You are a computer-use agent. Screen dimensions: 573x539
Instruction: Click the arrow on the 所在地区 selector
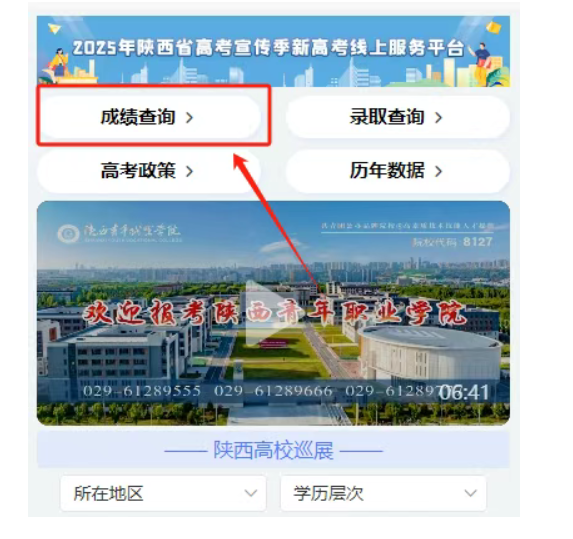point(251,493)
